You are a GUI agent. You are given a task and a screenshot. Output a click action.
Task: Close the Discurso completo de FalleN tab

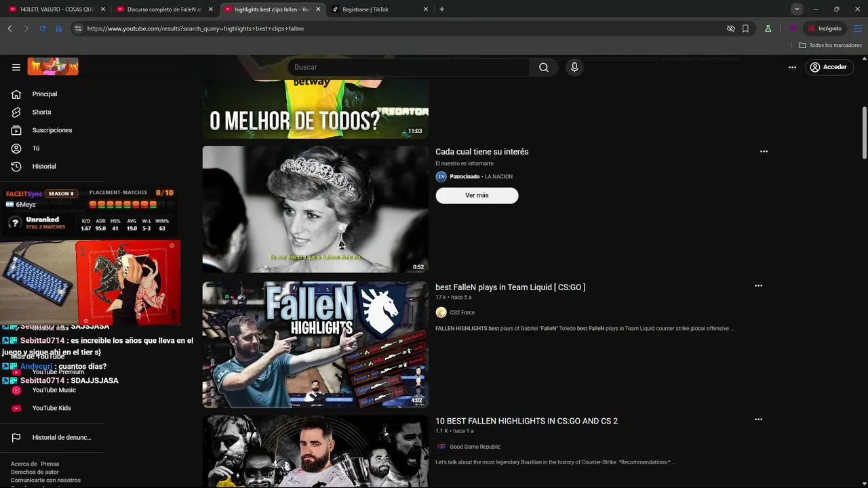click(x=210, y=9)
